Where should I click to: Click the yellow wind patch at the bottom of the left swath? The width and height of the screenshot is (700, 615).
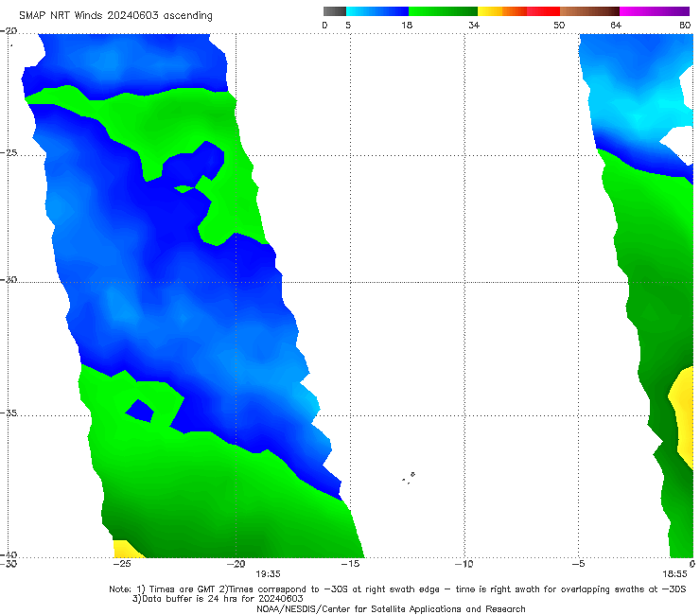[x=128, y=549]
